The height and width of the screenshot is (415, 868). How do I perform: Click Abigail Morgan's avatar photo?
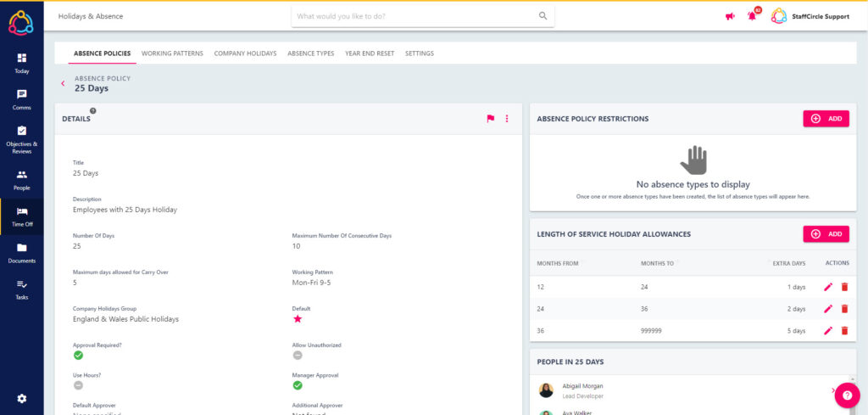(546, 390)
